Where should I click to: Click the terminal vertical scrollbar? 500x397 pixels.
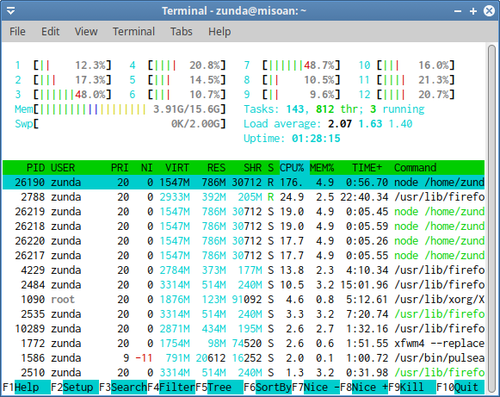(x=492, y=219)
